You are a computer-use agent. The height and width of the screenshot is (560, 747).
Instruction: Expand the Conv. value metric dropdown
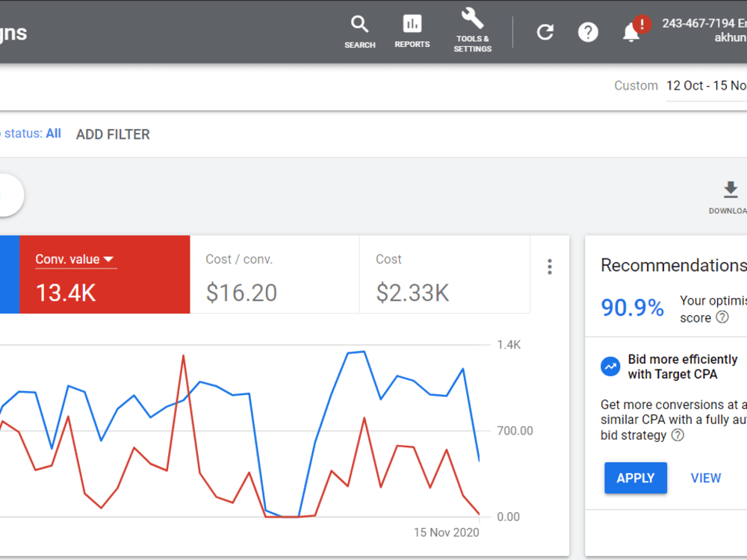tap(74, 259)
